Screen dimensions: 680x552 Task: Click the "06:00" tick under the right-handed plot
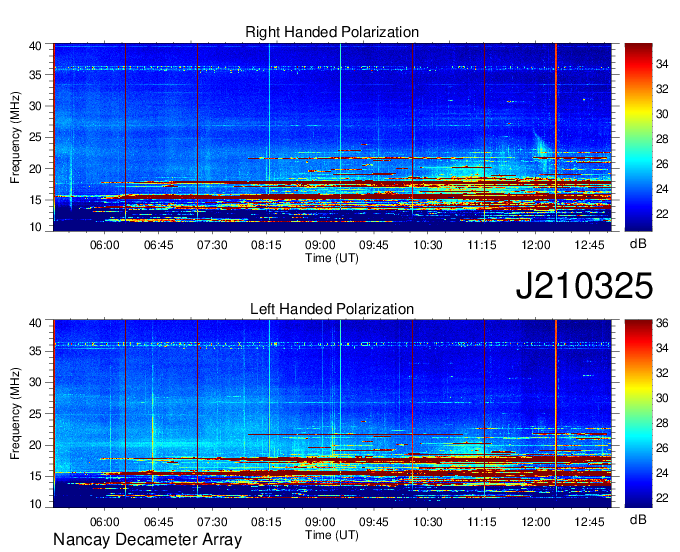tap(105, 245)
